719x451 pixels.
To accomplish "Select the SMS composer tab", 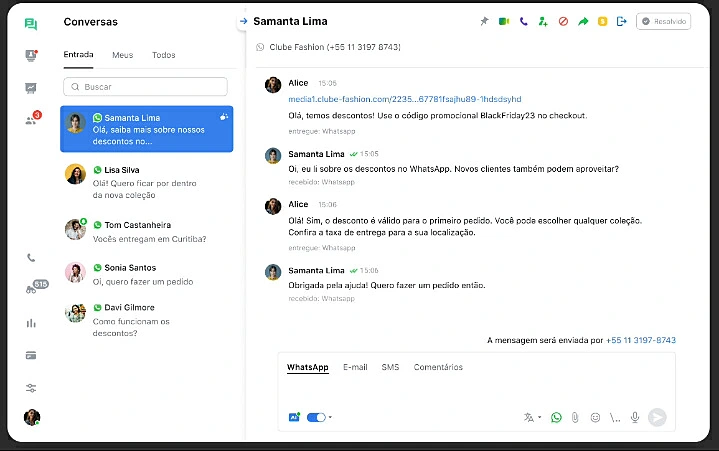I will (x=390, y=367).
